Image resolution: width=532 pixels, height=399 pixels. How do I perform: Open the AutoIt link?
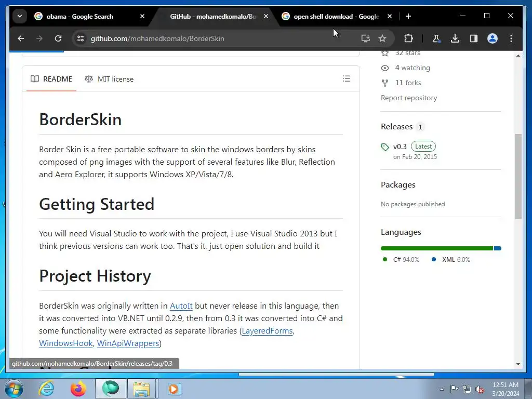pos(181,305)
